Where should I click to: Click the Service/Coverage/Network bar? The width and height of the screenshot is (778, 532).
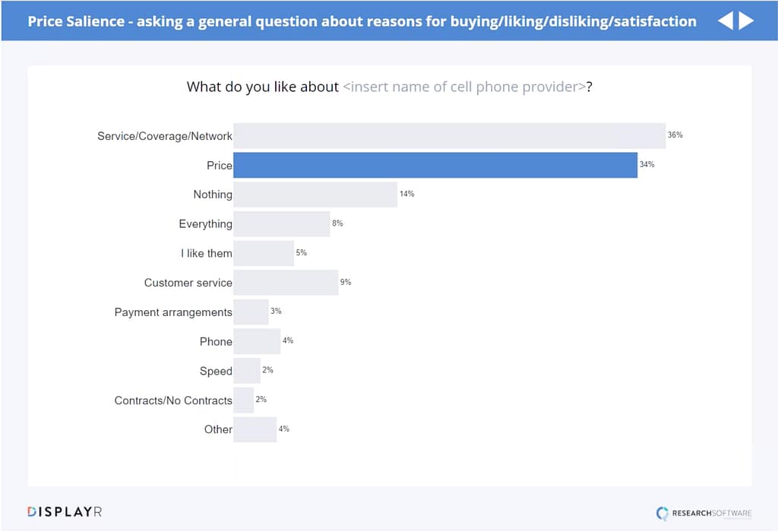tap(449, 135)
